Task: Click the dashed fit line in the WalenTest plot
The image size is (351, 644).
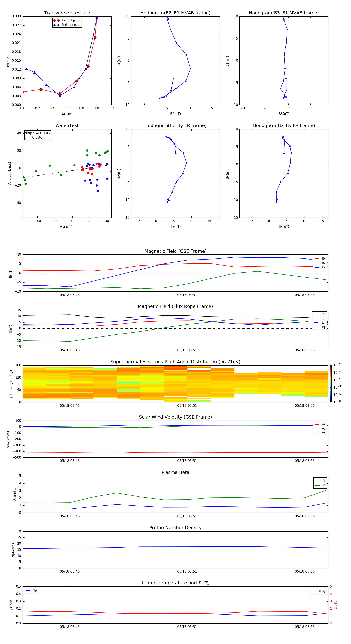Action: pos(67,171)
